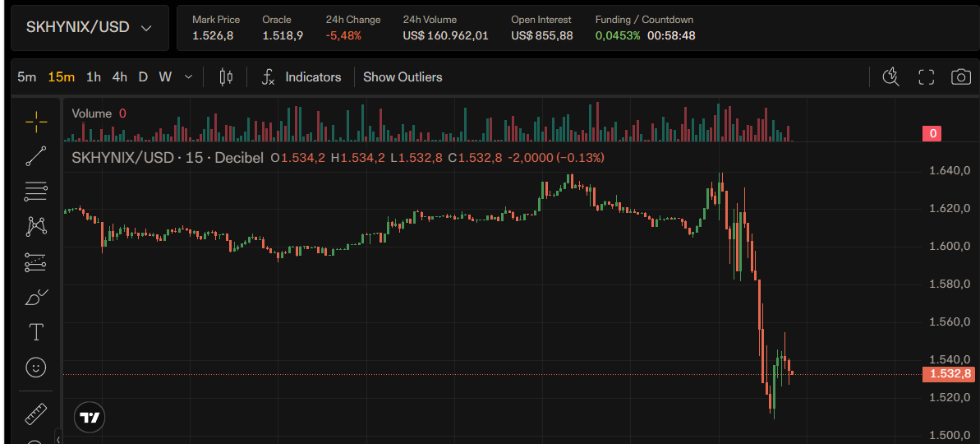Screen dimensions: 980x444
Task: Open the emoji icons tool
Action: click(x=36, y=367)
